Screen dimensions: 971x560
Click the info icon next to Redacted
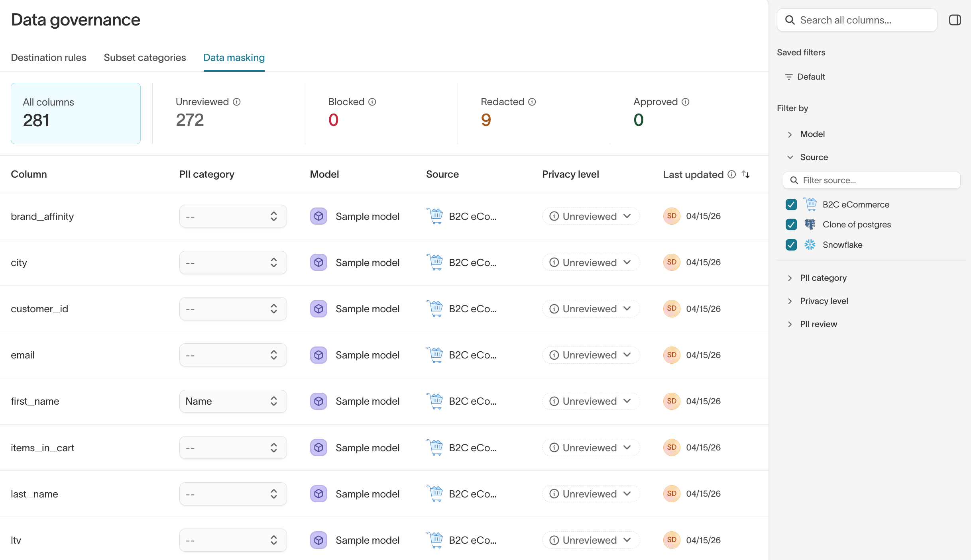click(x=532, y=102)
